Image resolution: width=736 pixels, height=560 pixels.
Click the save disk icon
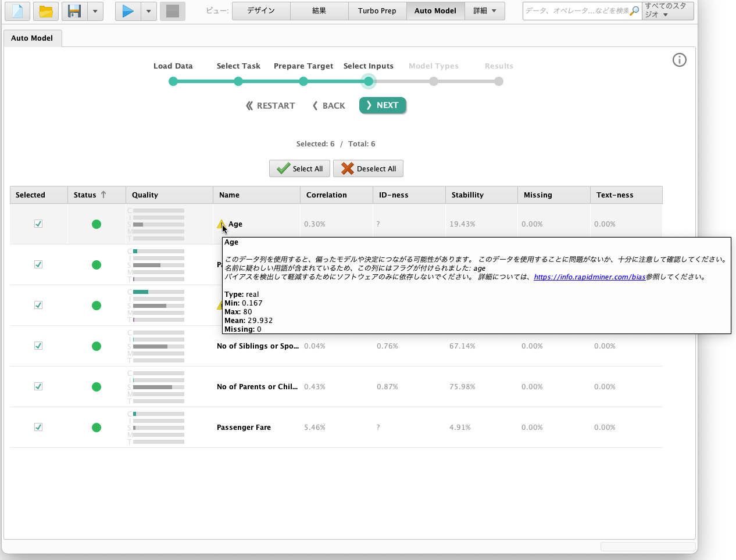(x=74, y=11)
